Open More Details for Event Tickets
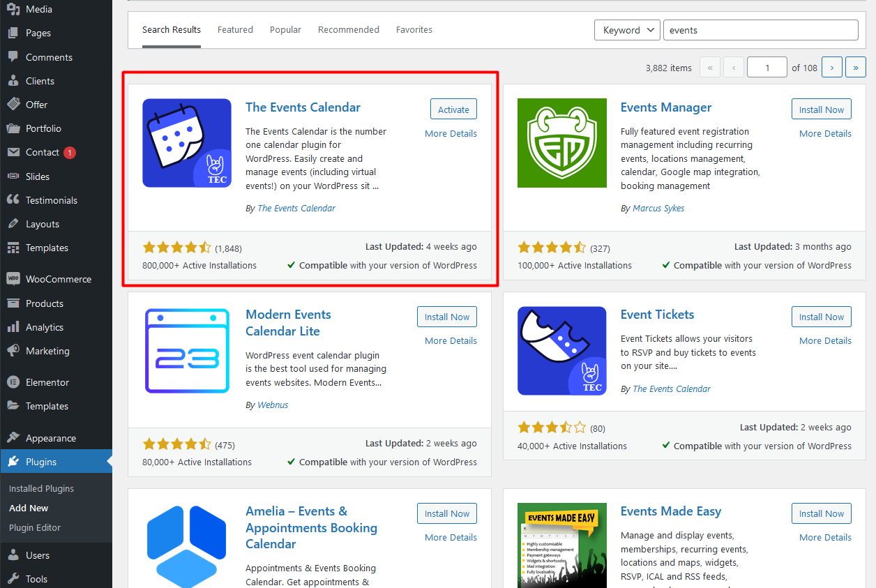This screenshot has height=588, width=876. pos(826,340)
